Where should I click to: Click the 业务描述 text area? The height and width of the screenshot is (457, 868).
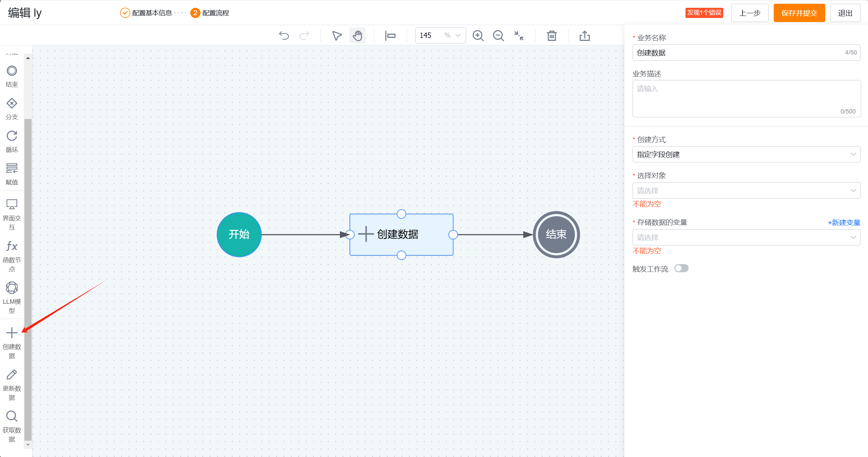tap(746, 98)
